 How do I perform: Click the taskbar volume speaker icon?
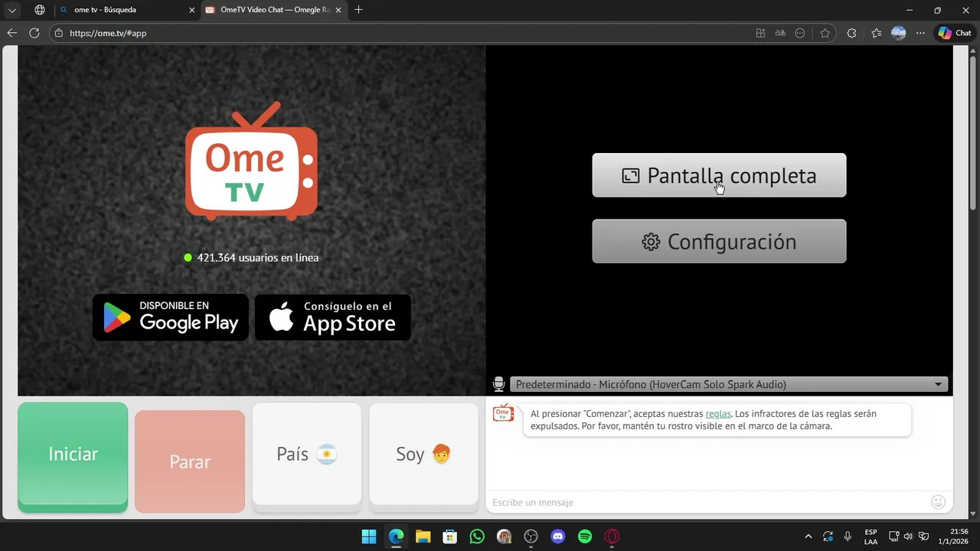click(x=908, y=536)
